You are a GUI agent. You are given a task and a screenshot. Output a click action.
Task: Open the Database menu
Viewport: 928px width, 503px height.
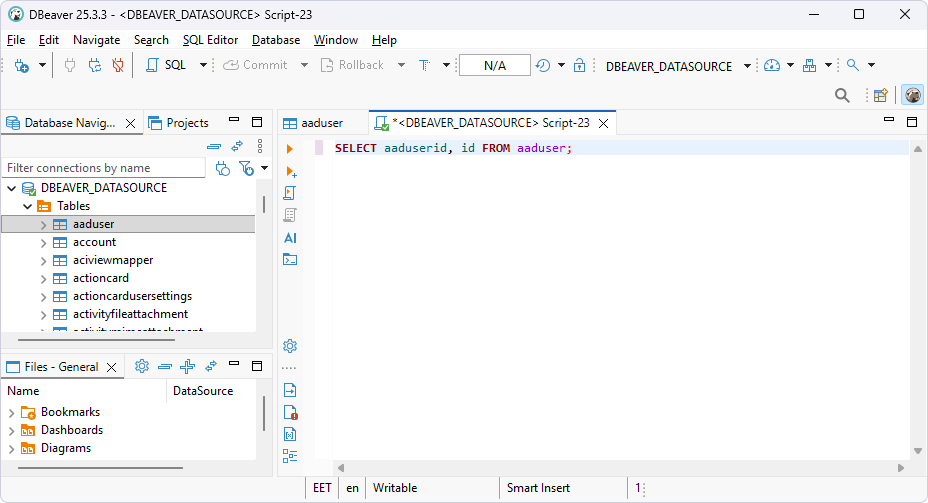click(x=276, y=40)
